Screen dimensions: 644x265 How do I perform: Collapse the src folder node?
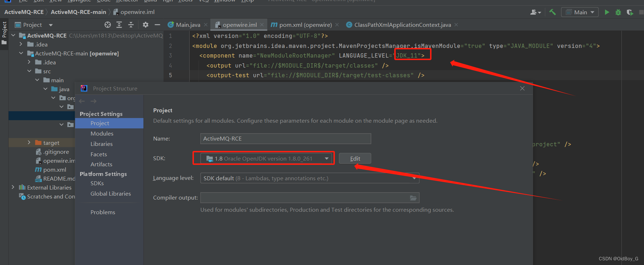pyautogui.click(x=29, y=71)
